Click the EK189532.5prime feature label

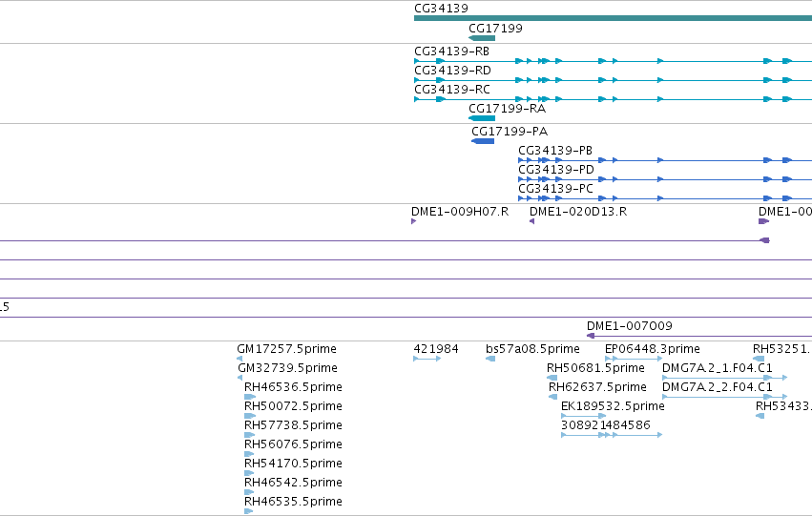pos(613,406)
